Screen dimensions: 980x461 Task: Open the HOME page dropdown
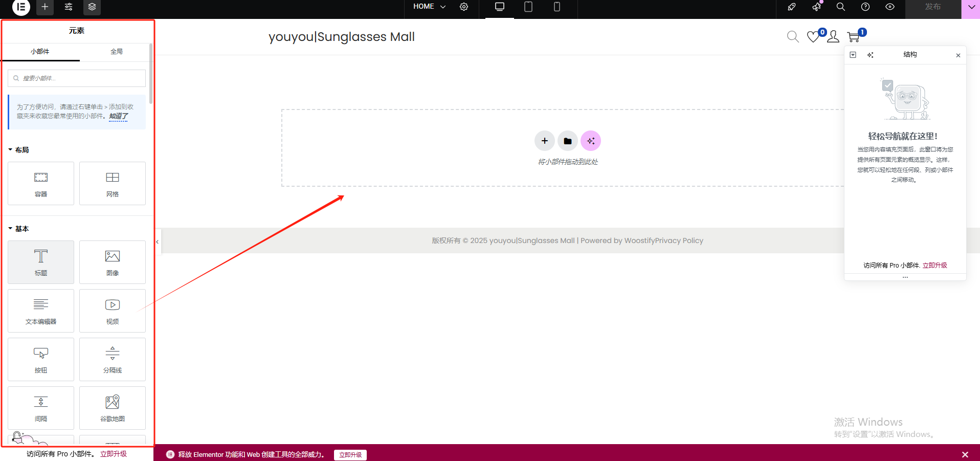(x=430, y=7)
